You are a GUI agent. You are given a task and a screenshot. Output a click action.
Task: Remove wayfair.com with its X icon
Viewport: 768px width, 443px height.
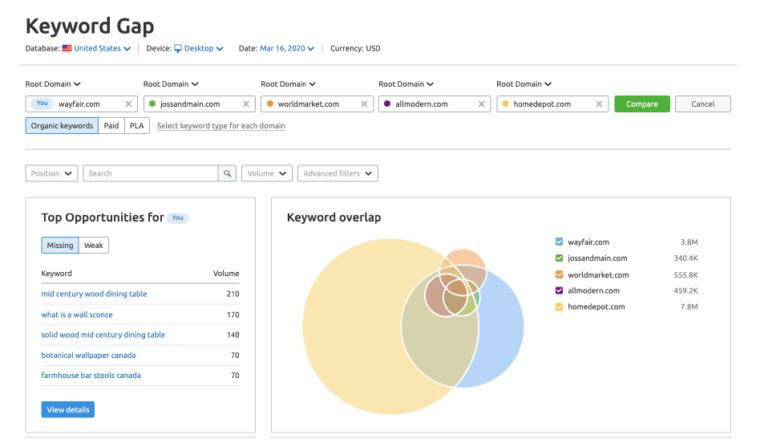[128, 104]
